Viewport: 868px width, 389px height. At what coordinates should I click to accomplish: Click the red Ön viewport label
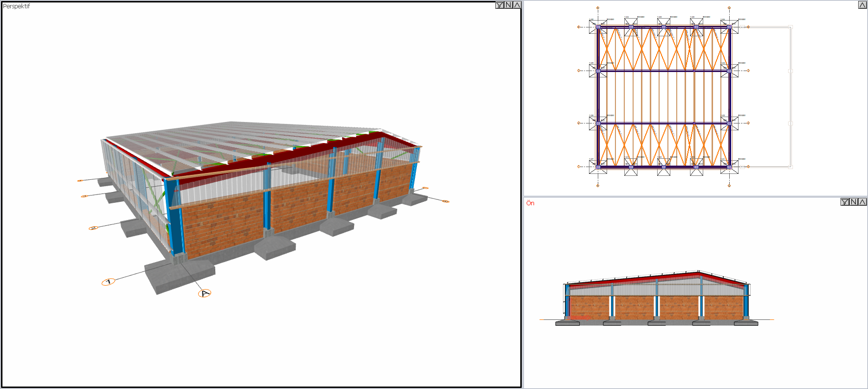[x=530, y=203]
